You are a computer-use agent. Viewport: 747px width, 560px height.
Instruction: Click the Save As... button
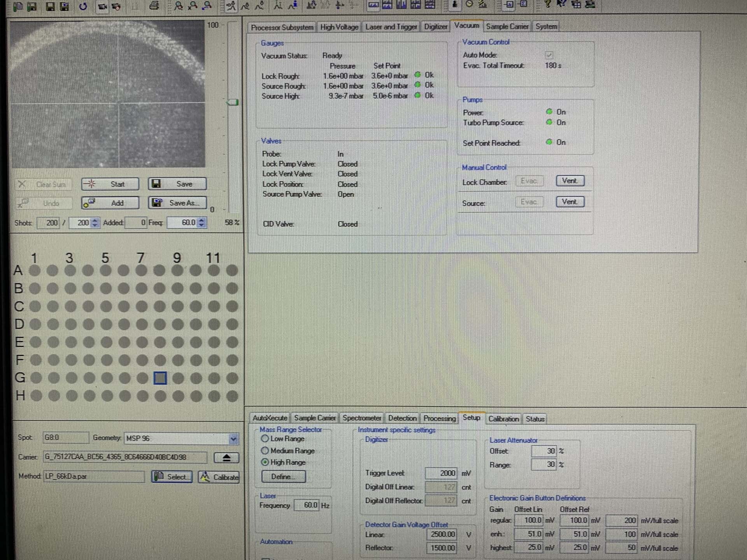point(177,203)
